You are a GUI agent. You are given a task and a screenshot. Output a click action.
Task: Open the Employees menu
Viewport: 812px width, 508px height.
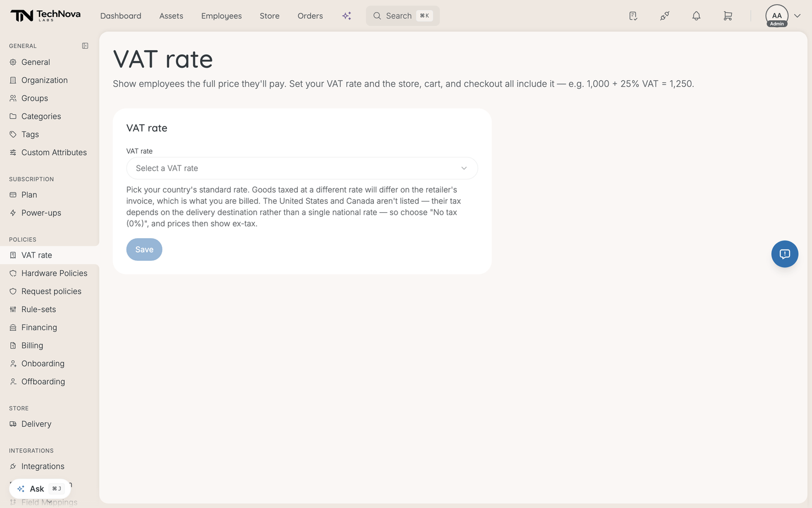[x=222, y=16]
